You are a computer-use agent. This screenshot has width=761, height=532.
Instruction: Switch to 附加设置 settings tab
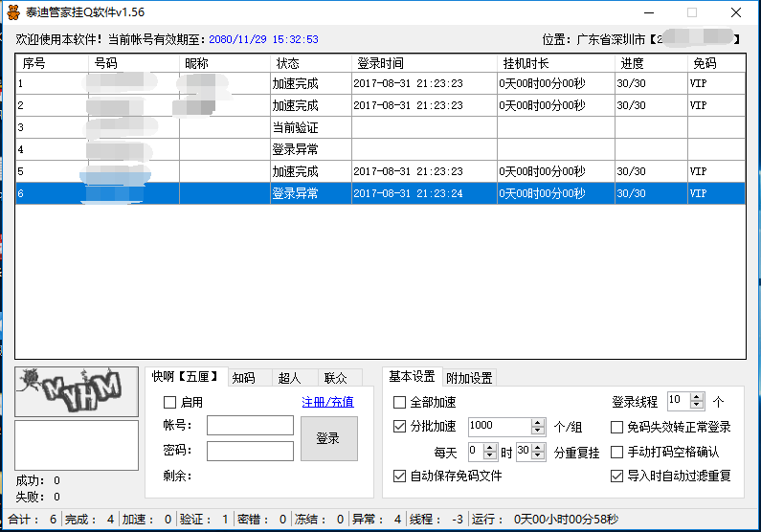(469, 378)
